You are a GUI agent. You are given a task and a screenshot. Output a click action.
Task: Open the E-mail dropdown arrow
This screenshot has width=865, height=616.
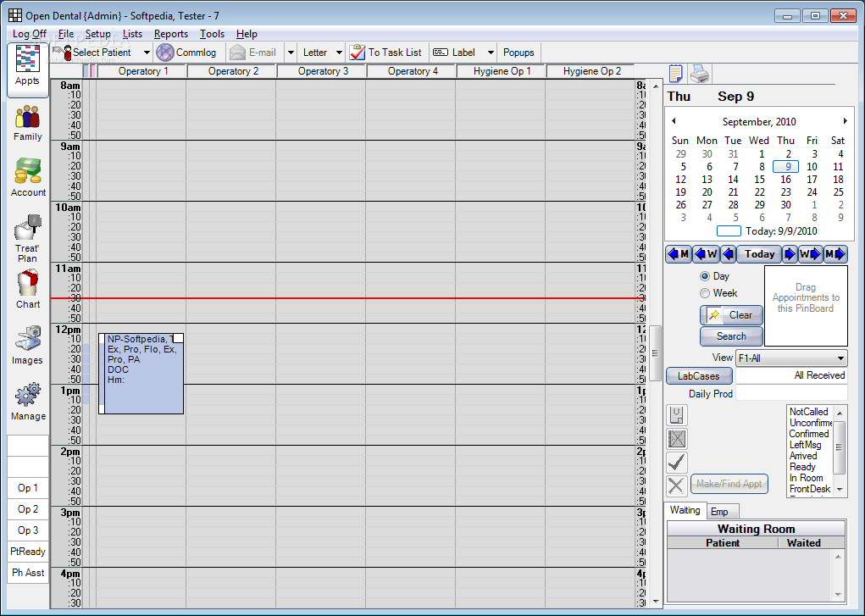[x=291, y=53]
